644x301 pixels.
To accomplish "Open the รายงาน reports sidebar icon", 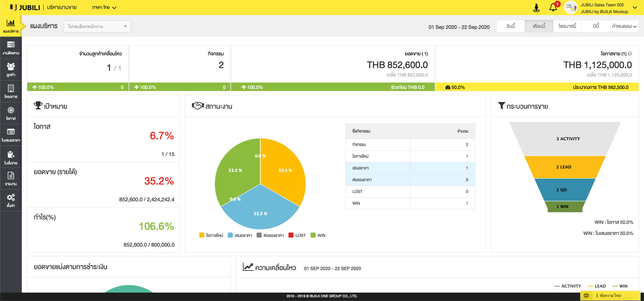I will (x=11, y=179).
